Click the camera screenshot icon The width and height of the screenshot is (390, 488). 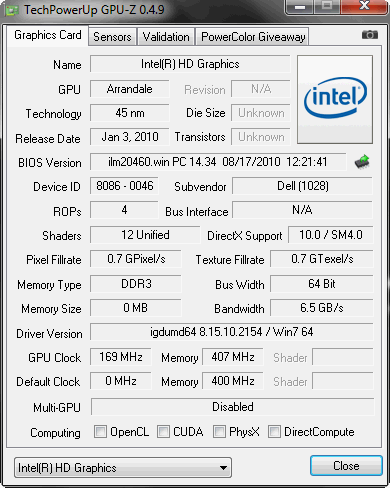pyautogui.click(x=370, y=35)
